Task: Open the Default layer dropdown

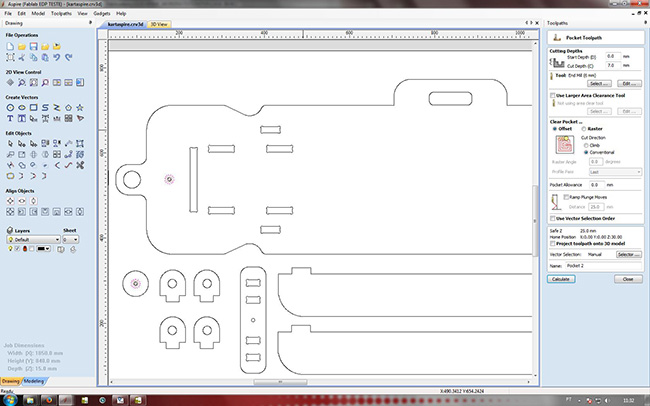Action: 34,240
